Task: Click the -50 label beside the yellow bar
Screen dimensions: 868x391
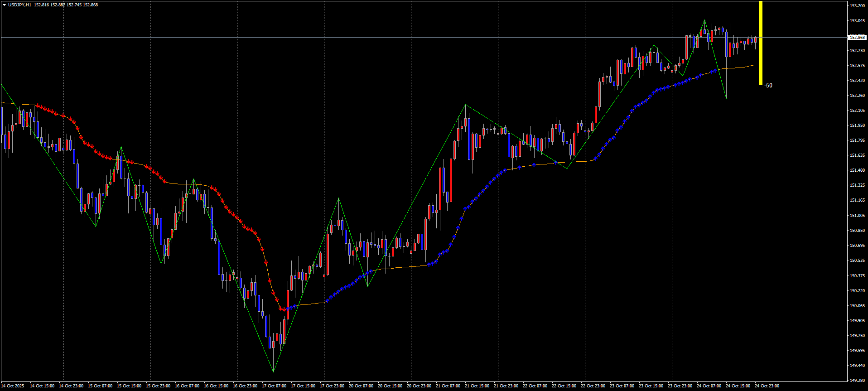Action: click(x=768, y=85)
